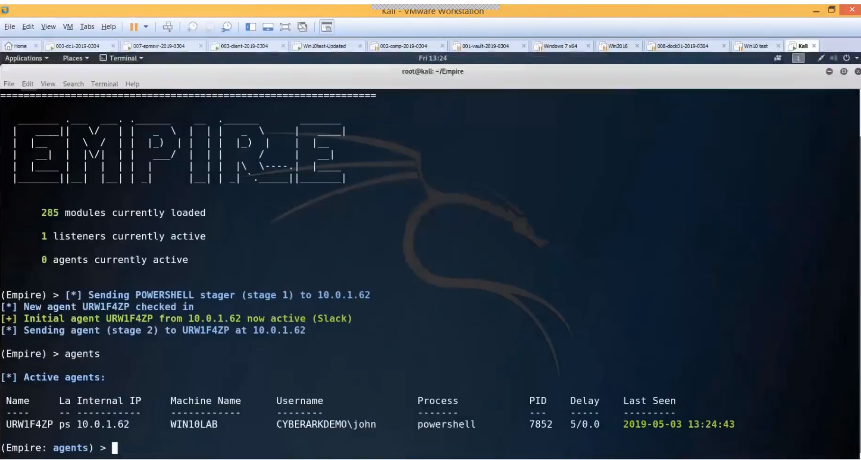Open the VM menu
This screenshot has height=460, width=861.
[x=68, y=26]
